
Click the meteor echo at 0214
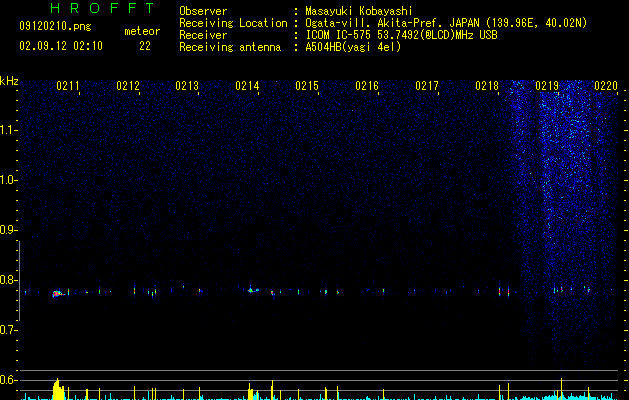click(x=253, y=290)
